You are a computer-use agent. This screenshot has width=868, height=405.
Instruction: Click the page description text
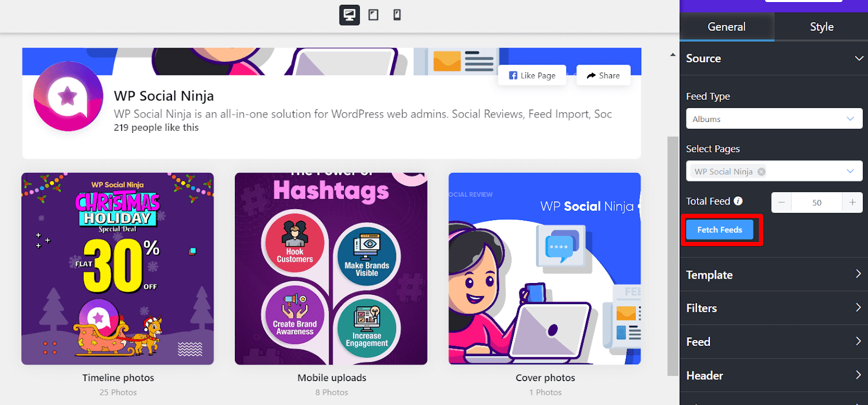pos(363,114)
